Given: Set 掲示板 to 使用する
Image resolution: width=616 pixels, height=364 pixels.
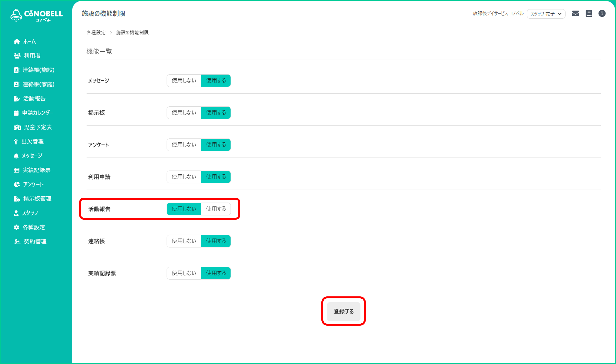Looking at the screenshot, I should point(216,113).
